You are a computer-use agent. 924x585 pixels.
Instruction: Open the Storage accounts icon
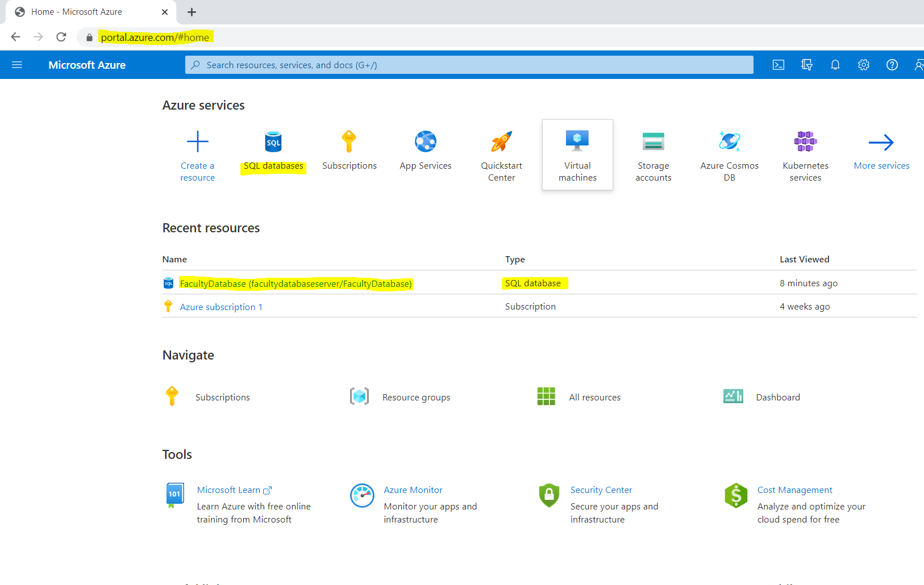tap(654, 141)
